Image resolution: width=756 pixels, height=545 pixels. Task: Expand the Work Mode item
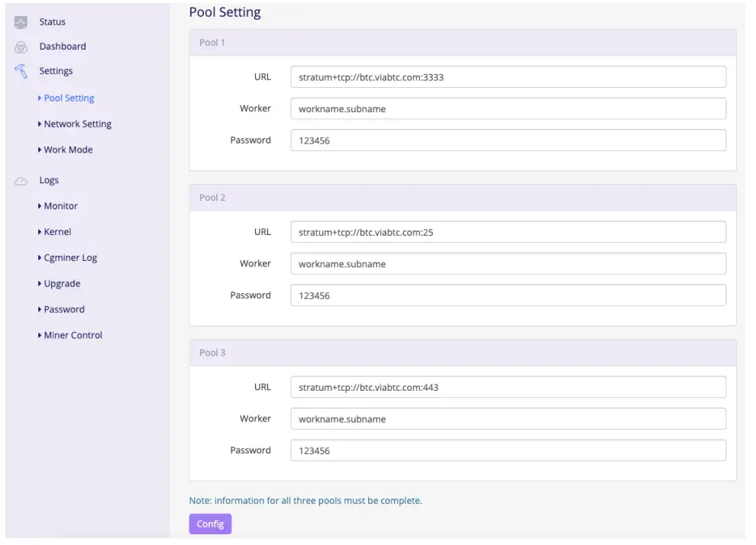point(68,150)
